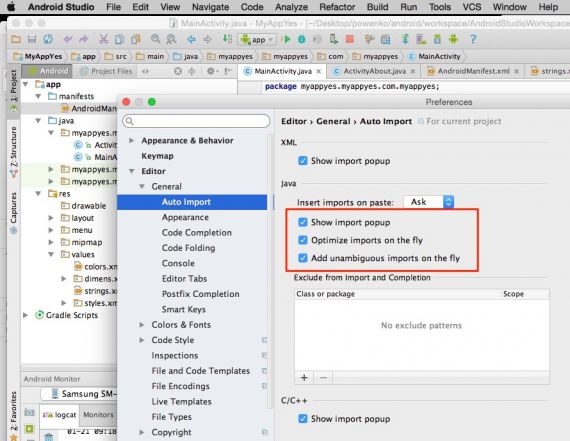Screen dimensions: 570x441
Task: Click the minus button under exclude list
Action: 323,378
